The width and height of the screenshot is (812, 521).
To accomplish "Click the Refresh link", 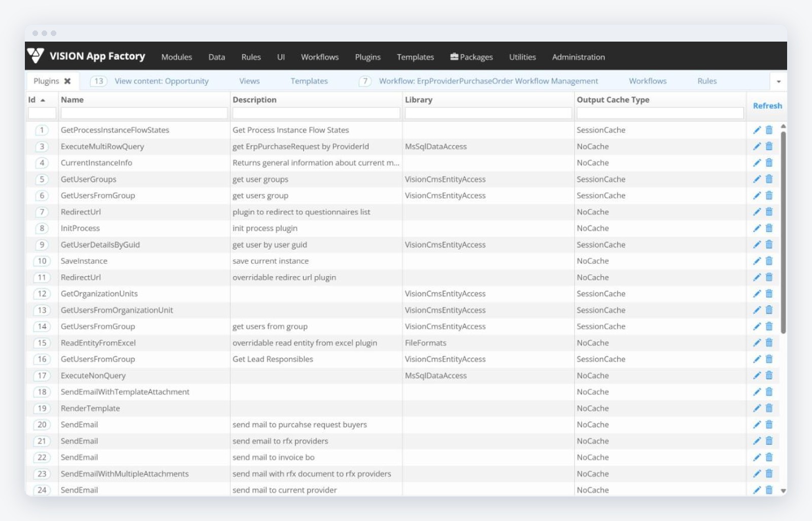I will pos(767,106).
